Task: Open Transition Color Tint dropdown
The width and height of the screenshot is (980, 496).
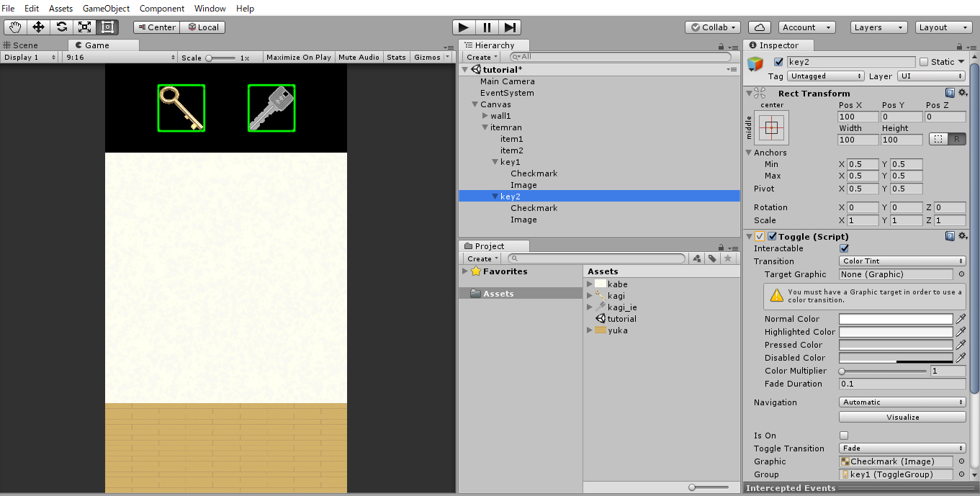Action: click(x=902, y=261)
